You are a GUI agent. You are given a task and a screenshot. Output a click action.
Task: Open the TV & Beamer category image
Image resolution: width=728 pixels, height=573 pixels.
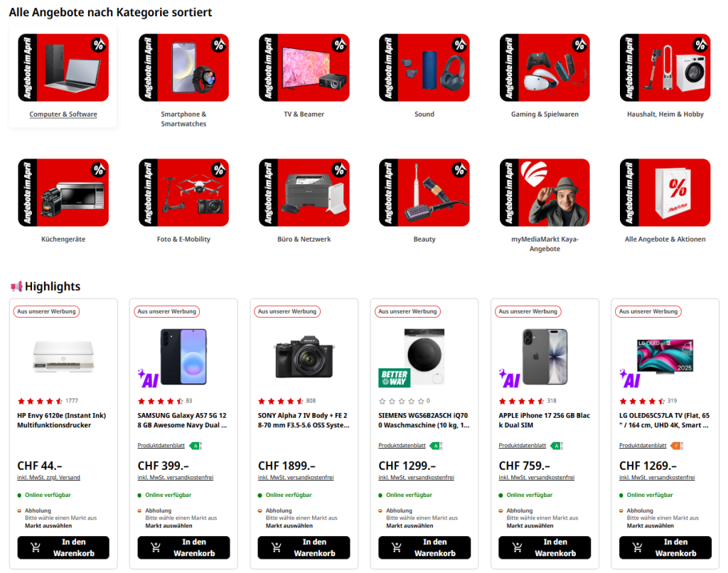(x=304, y=68)
